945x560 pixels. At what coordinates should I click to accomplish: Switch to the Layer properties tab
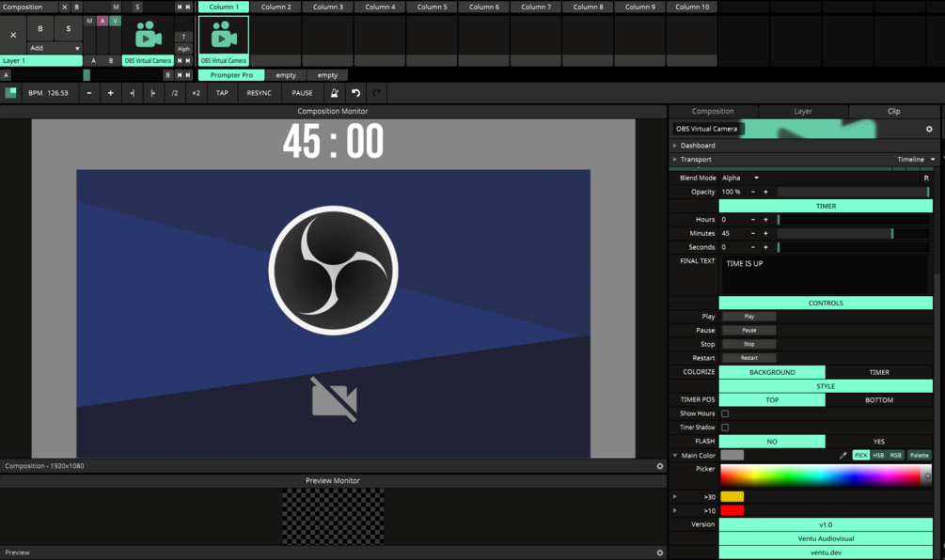pos(803,111)
